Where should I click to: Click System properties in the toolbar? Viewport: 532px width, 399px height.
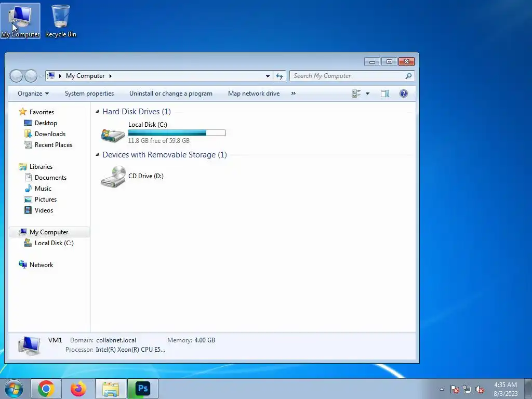(89, 94)
